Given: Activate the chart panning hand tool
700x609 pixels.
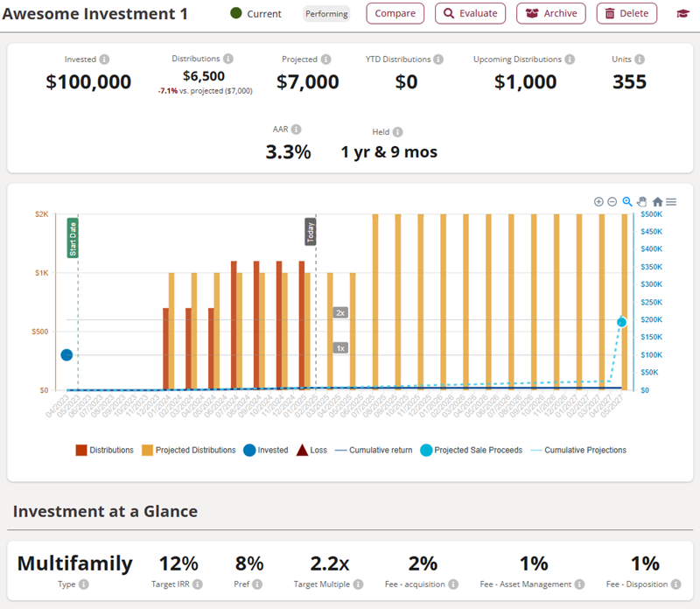Looking at the screenshot, I should [641, 201].
